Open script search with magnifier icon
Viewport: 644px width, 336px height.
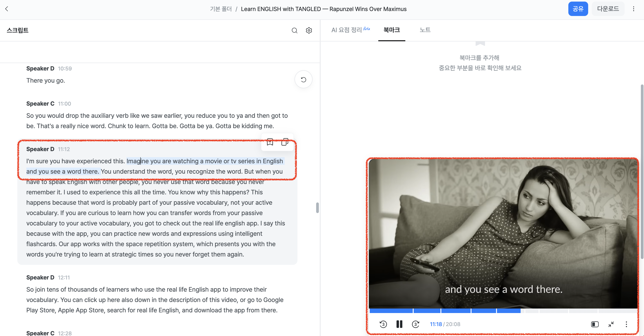point(295,30)
